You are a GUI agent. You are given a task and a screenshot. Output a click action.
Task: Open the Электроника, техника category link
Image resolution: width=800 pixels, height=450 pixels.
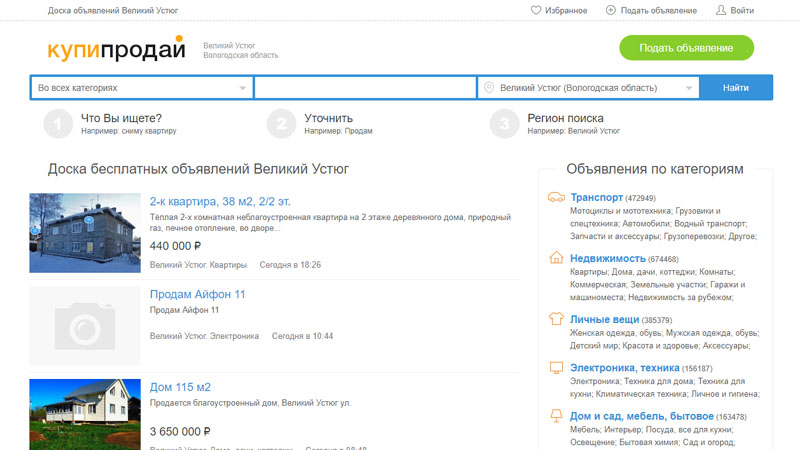624,368
